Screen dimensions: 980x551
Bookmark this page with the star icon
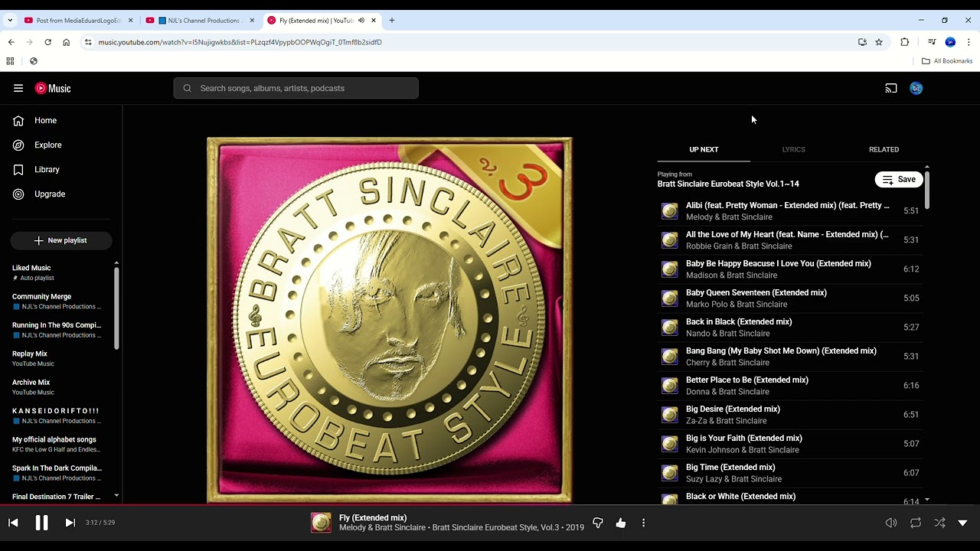tap(879, 42)
